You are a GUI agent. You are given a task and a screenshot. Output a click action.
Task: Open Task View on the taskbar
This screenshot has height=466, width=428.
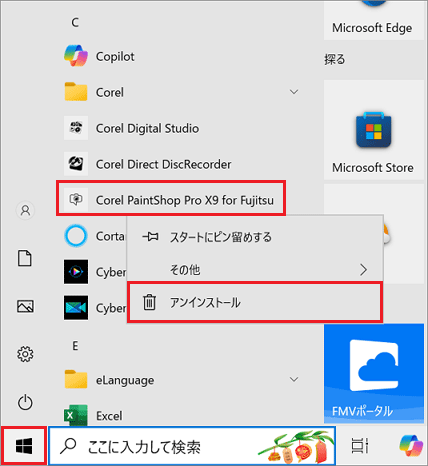pyautogui.click(x=360, y=446)
